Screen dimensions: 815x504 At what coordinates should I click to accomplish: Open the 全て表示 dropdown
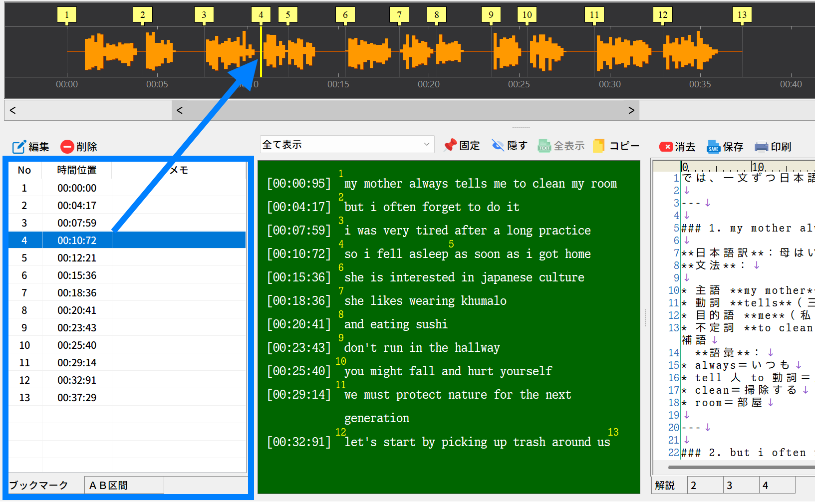[347, 144]
